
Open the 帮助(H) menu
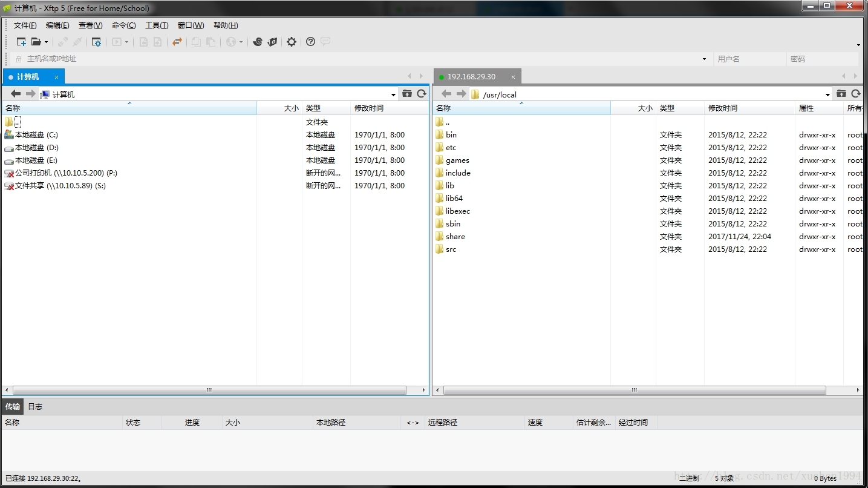(226, 25)
